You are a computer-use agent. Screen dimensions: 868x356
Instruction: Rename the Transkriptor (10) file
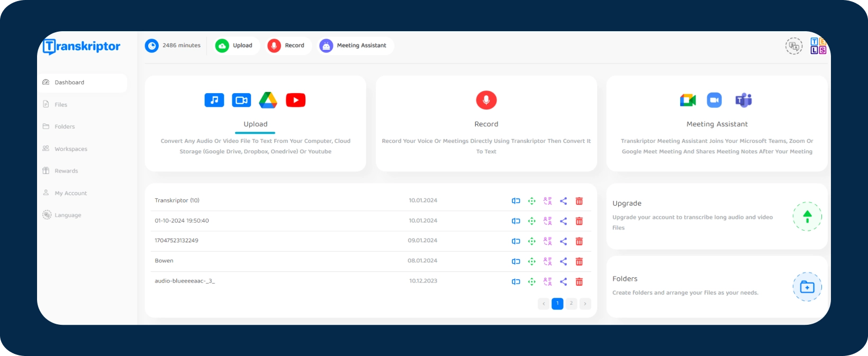coord(516,201)
